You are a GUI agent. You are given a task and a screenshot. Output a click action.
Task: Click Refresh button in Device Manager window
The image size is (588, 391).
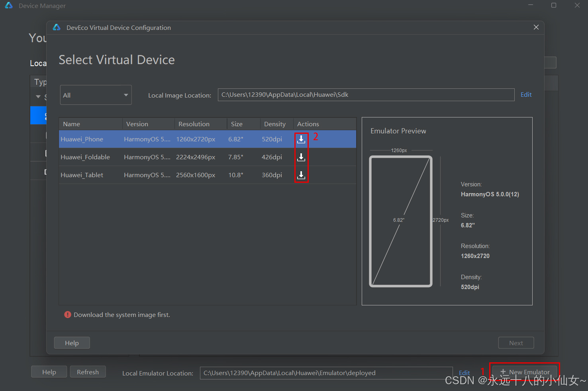(x=88, y=372)
